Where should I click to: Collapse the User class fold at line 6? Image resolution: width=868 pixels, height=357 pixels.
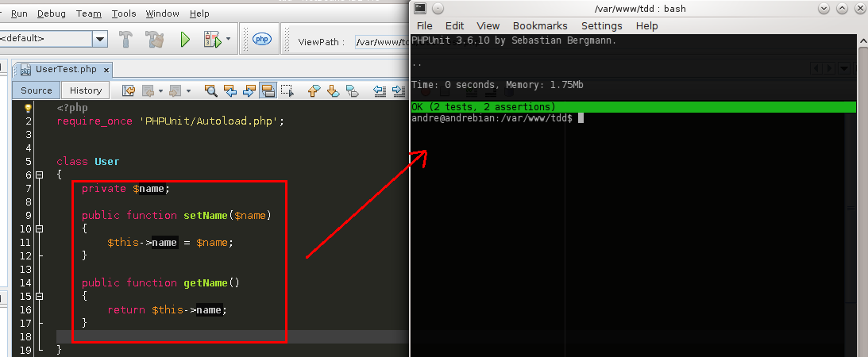point(39,175)
